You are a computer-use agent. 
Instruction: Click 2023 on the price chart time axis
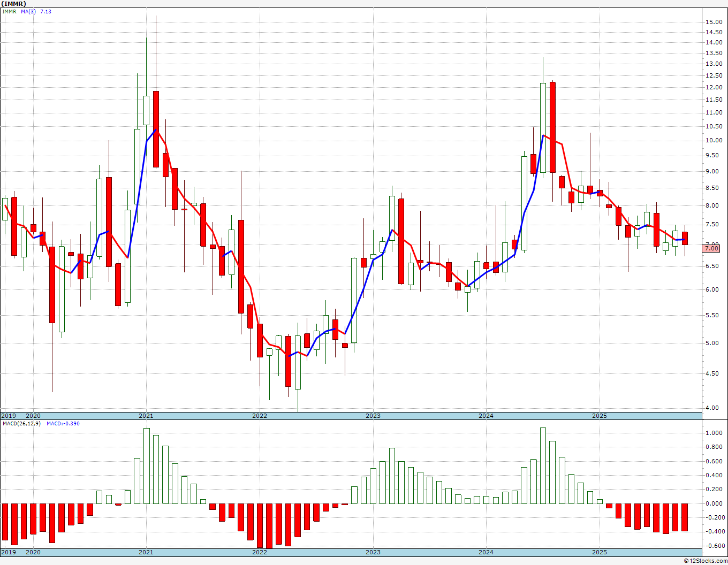[x=373, y=416]
